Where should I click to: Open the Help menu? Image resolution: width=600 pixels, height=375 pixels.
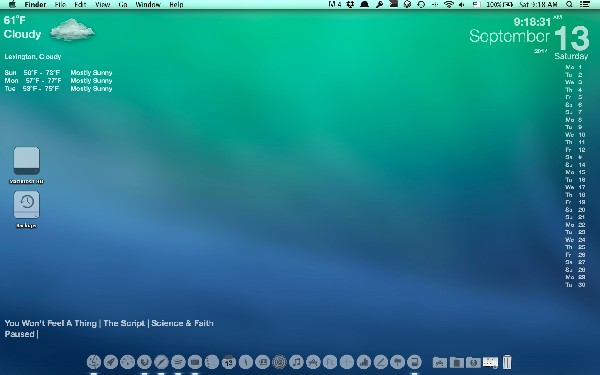point(176,5)
